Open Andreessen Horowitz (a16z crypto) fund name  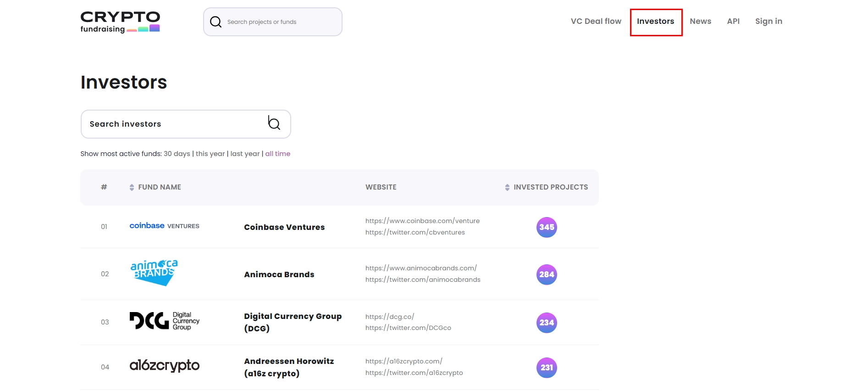[x=289, y=367]
